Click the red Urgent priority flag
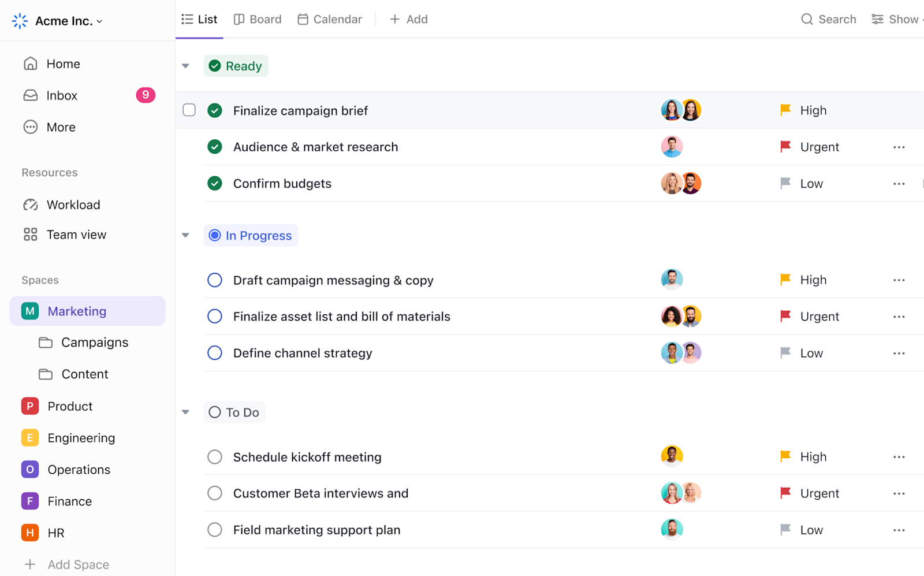Viewport: 924px width, 576px height. [785, 147]
